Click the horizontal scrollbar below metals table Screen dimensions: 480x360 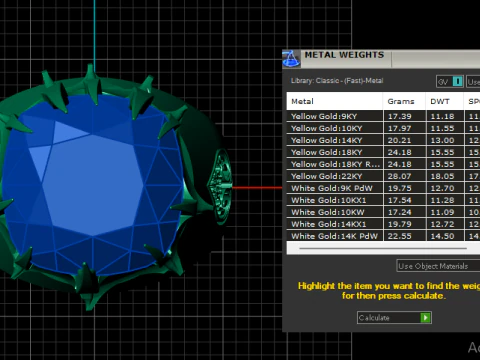click(x=383, y=248)
